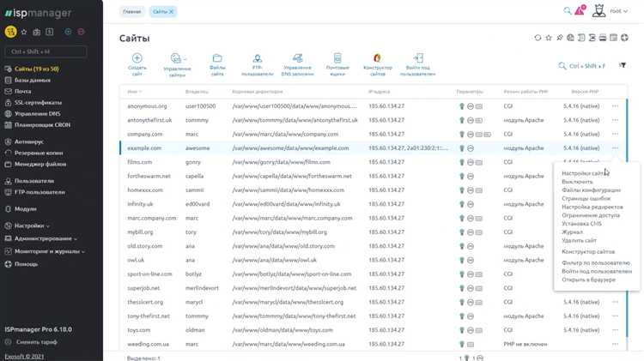644x361 pixels.
Task: Click lightbulb status icon in owl.uk row
Action: pos(462,260)
